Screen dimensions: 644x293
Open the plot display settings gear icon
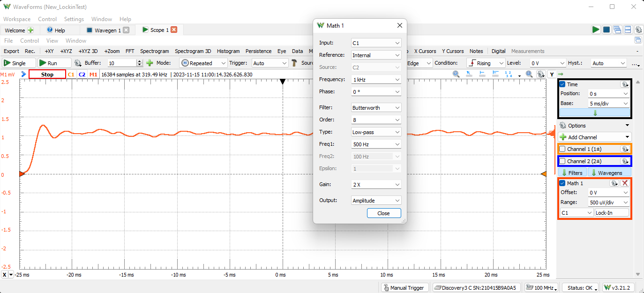[541, 74]
